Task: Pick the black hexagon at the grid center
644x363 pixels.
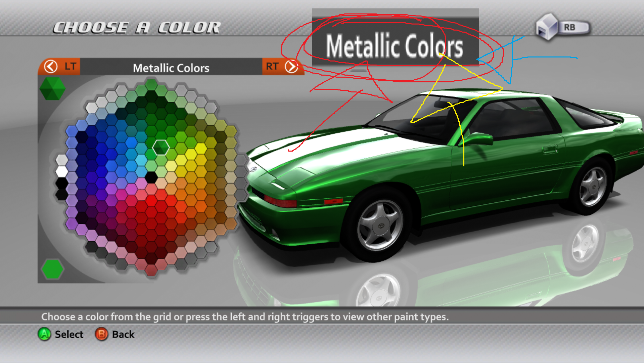Action: [x=151, y=177]
